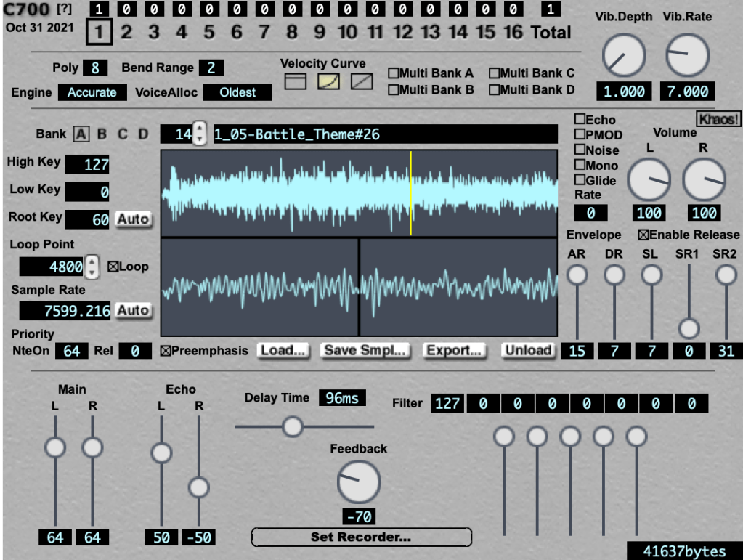The width and height of the screenshot is (743, 560).
Task: Click the Delay Time slider handle
Action: coord(293,426)
